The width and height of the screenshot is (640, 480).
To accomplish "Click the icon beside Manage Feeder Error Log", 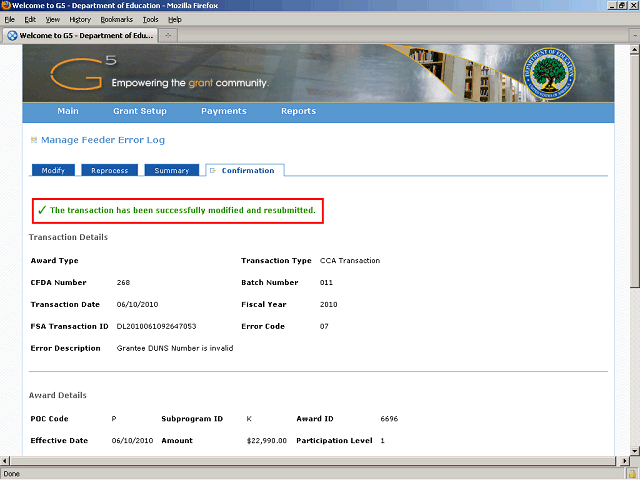I will [x=34, y=140].
